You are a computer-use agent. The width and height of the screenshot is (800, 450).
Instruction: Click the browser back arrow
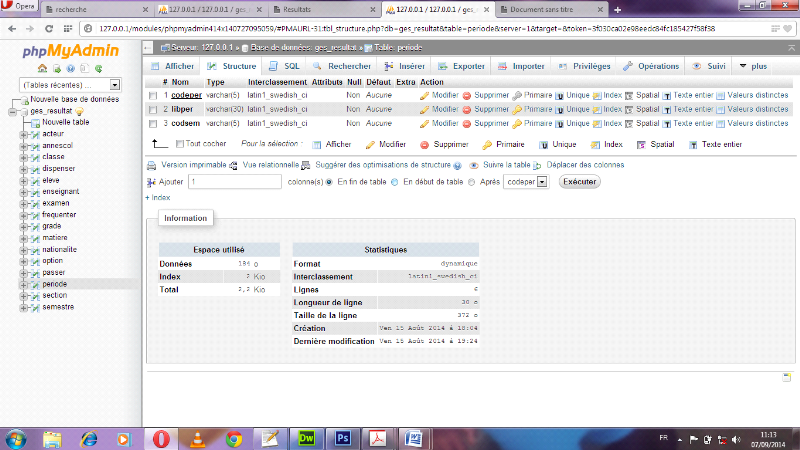[x=12, y=29]
